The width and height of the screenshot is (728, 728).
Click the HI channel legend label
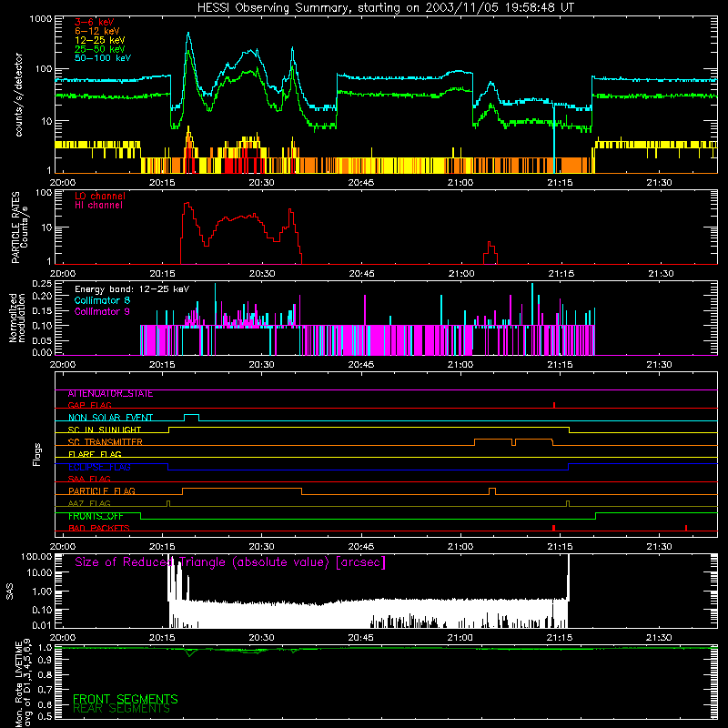(99, 206)
